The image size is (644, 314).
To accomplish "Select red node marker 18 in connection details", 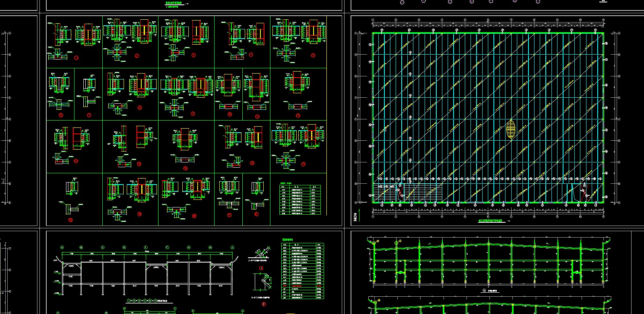I will click(x=70, y=220).
